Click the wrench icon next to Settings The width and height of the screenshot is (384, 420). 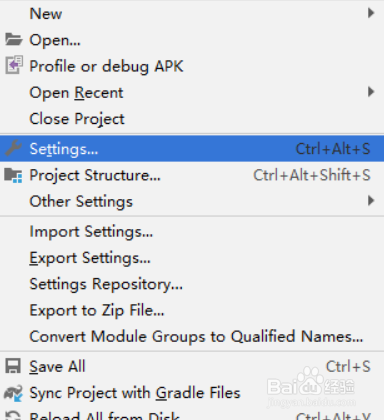pyautogui.click(x=13, y=148)
